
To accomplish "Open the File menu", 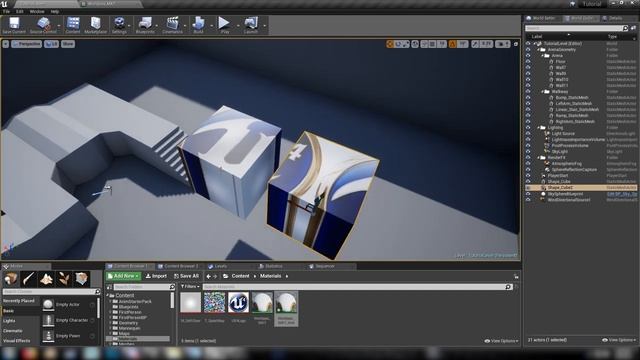I will [x=6, y=12].
